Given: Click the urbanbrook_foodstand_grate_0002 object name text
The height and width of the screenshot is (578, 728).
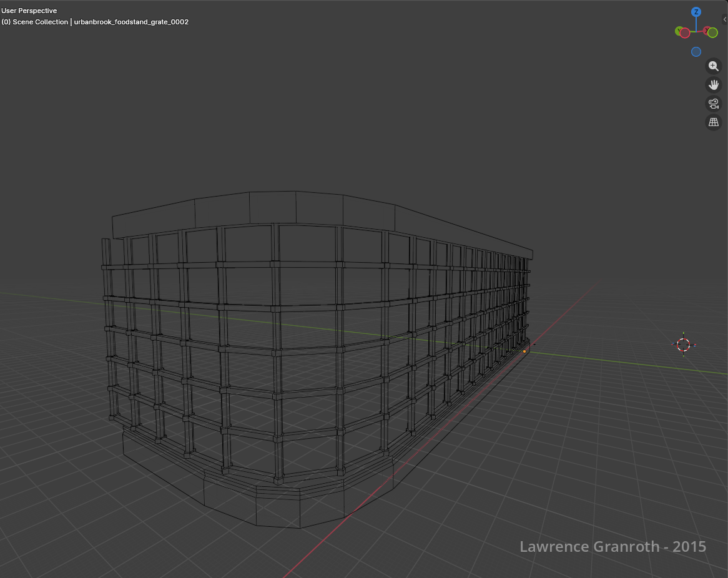Looking at the screenshot, I should 131,22.
